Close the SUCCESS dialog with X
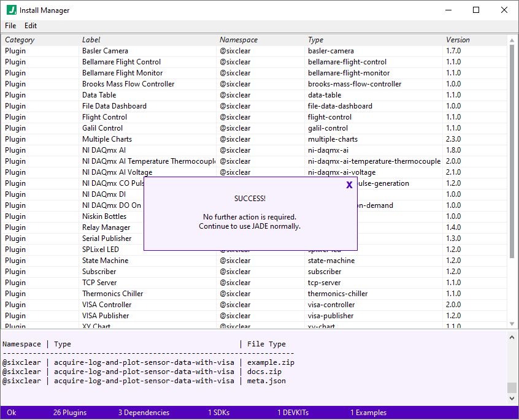Screen dimensions: 519x420 coord(349,185)
